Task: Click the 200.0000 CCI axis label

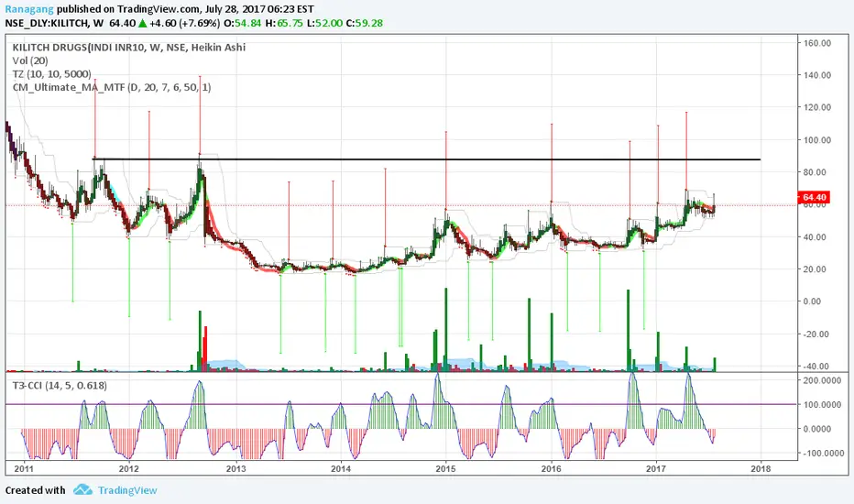Action: pos(823,380)
